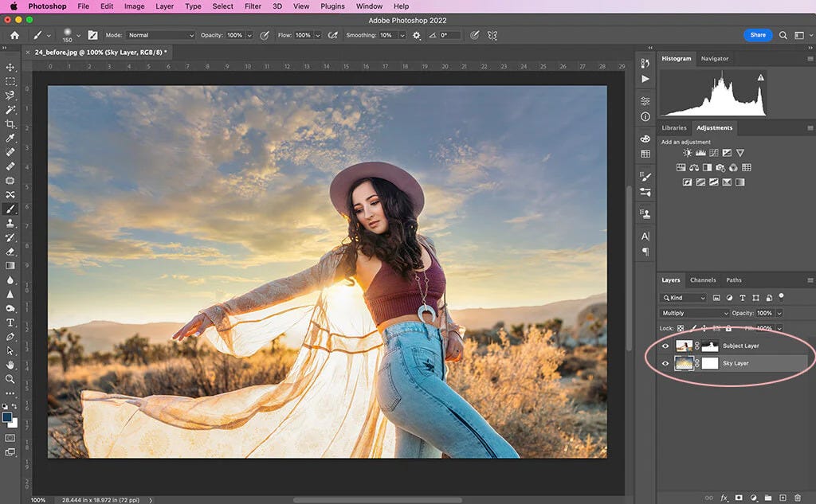Hide the Sky Layer

(666, 363)
